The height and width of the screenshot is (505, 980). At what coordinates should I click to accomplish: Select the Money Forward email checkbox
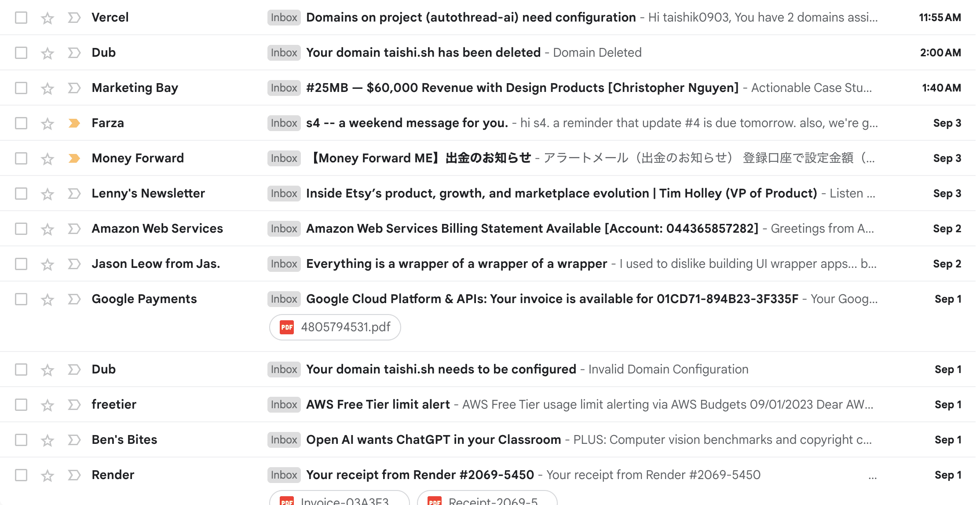pyautogui.click(x=21, y=158)
